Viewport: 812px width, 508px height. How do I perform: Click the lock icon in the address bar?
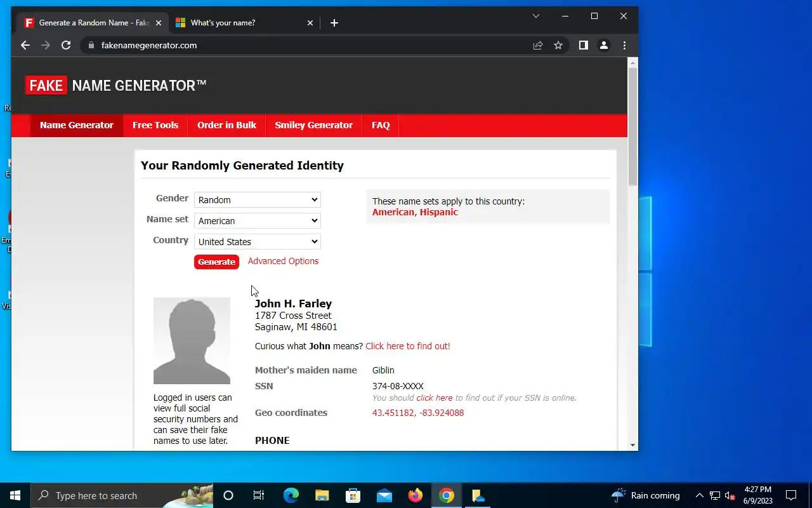pyautogui.click(x=91, y=45)
